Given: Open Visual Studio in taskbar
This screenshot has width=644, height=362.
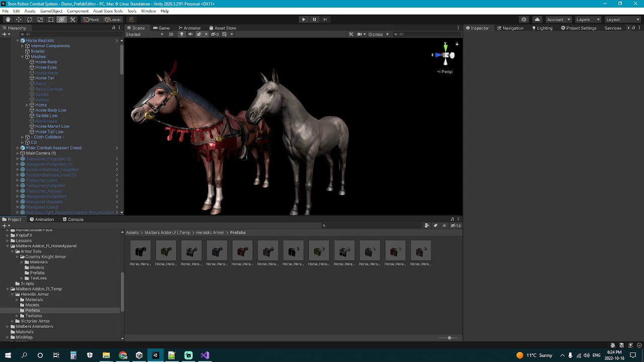Looking at the screenshot, I should (x=205, y=355).
